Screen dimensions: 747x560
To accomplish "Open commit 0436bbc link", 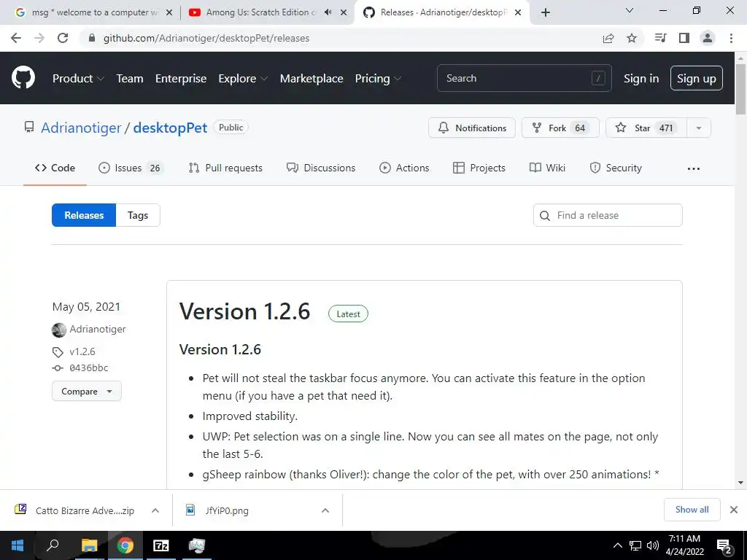I will [88, 367].
